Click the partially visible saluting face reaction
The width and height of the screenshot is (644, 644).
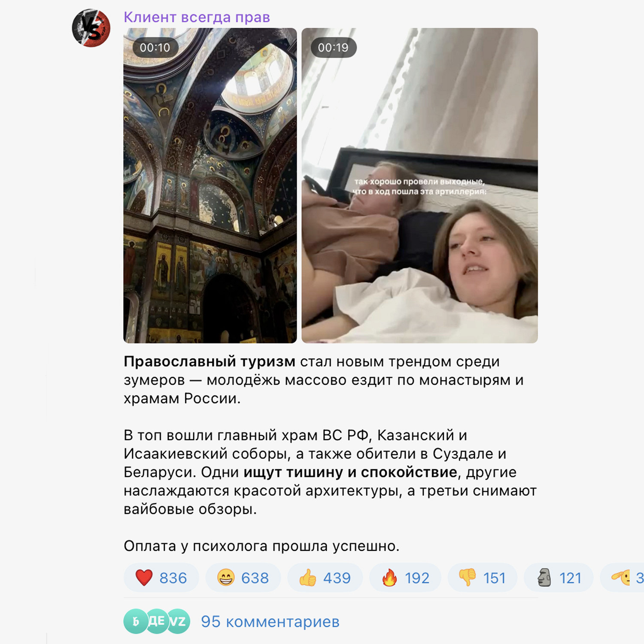[622, 577]
